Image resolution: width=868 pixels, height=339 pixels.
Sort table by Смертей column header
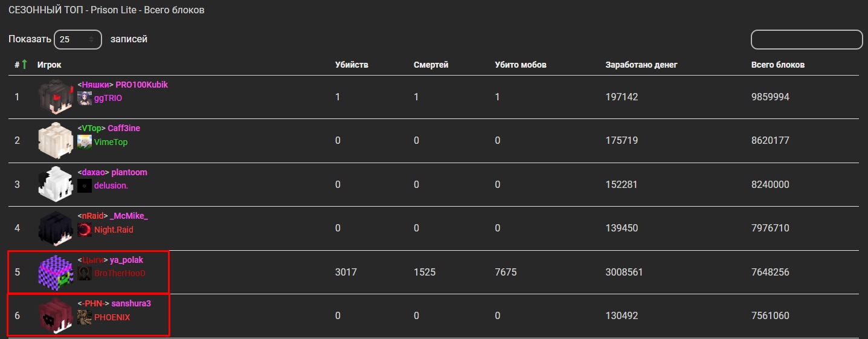click(431, 65)
